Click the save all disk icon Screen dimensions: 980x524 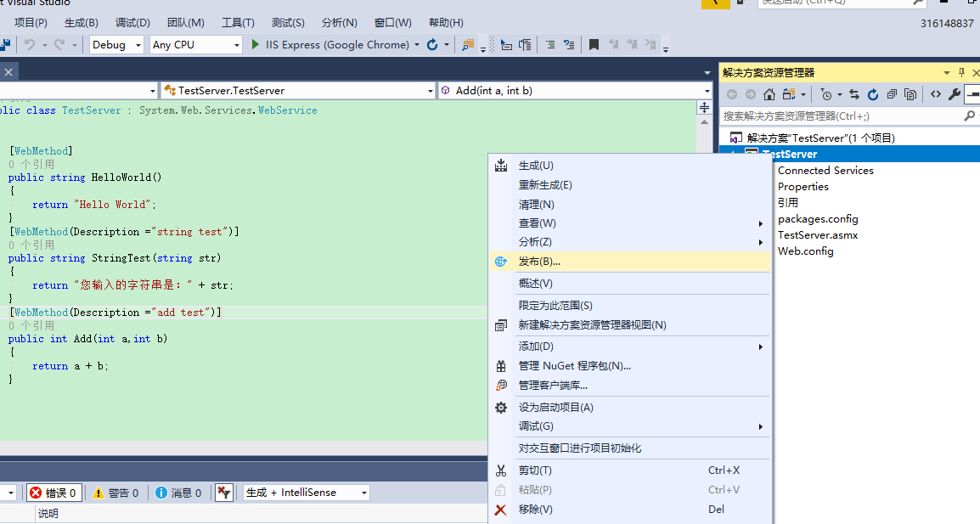click(6, 44)
